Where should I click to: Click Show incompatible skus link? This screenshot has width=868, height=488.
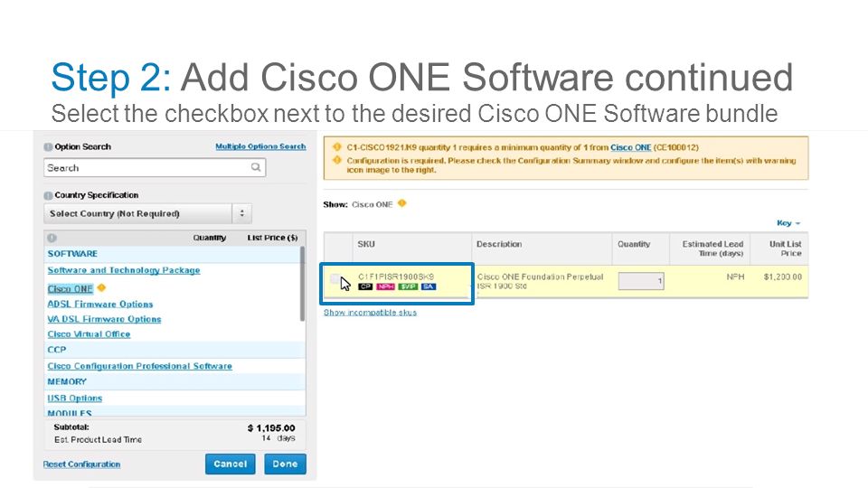[x=370, y=312]
